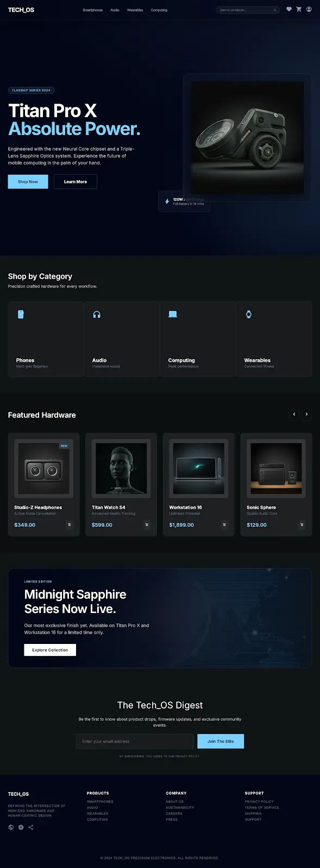Screen dimensions: 320x868
Task: Click the footer globe icon
Action: coord(11,827)
